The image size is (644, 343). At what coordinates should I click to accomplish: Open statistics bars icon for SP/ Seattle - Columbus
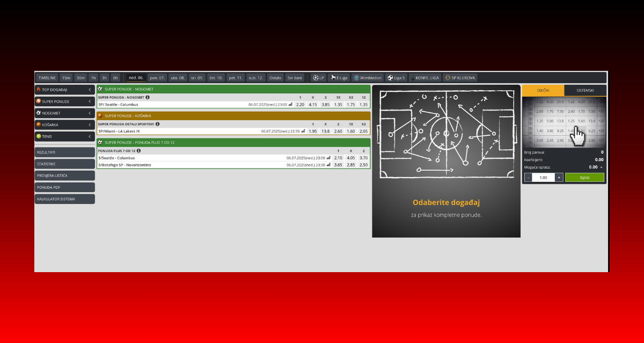pos(291,105)
